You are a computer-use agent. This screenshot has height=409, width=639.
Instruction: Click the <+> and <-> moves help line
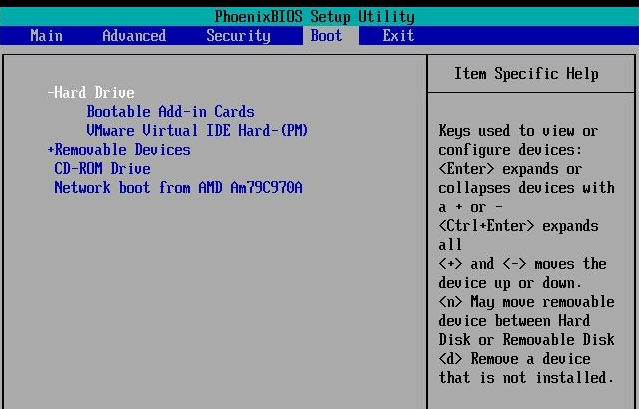522,264
